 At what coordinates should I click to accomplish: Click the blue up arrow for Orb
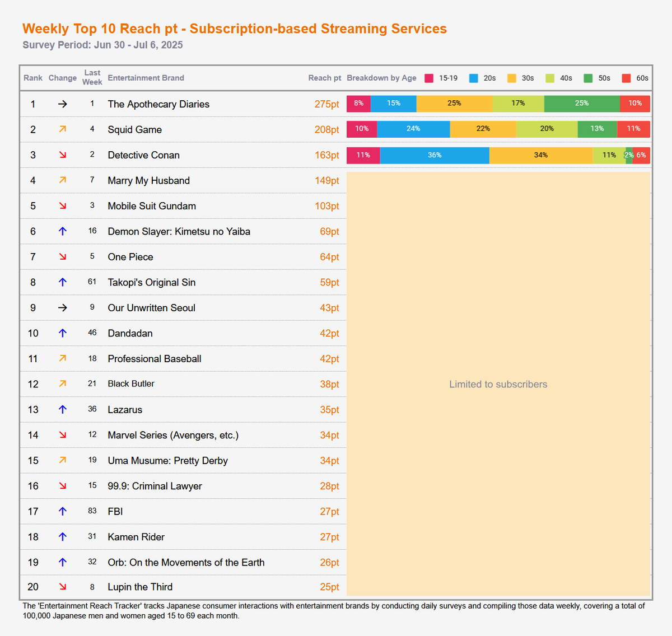pos(63,562)
